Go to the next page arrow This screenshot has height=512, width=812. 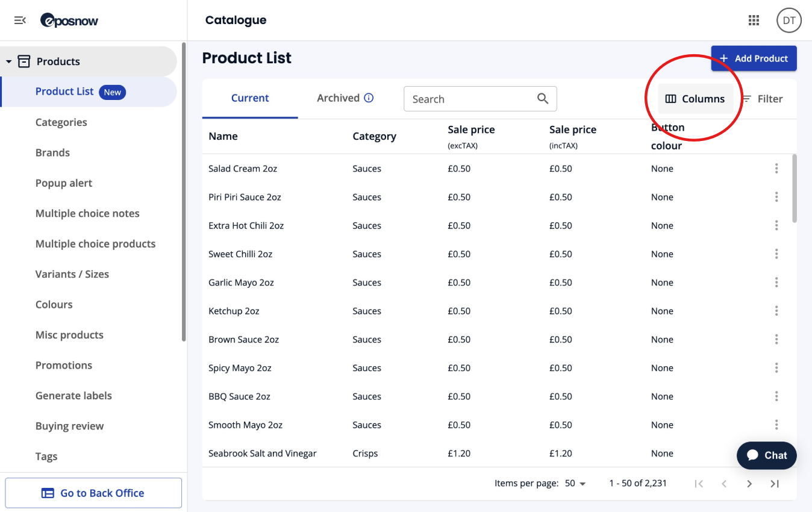tap(749, 484)
